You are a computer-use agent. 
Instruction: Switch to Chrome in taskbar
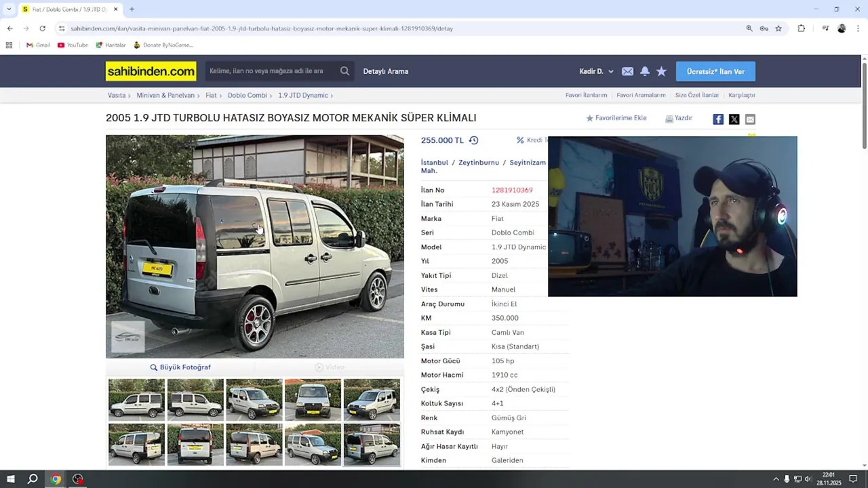[x=56, y=479]
